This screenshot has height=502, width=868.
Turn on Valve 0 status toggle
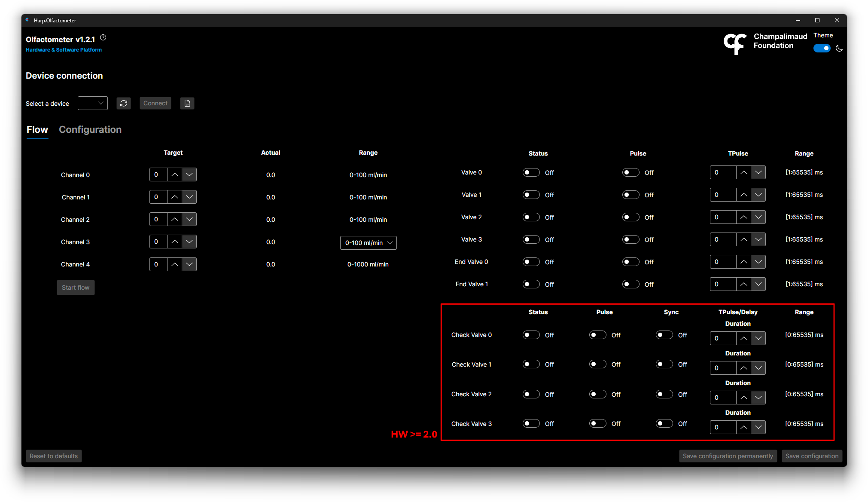tap(531, 172)
